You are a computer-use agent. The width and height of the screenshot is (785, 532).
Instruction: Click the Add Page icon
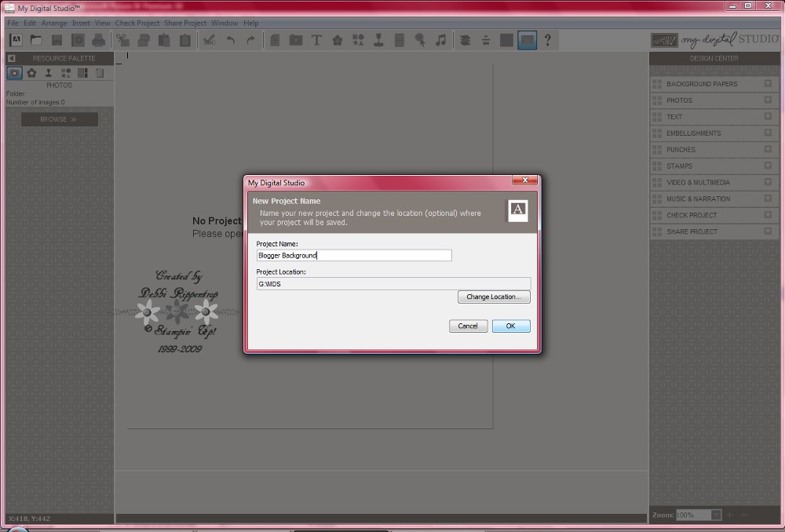(275, 40)
